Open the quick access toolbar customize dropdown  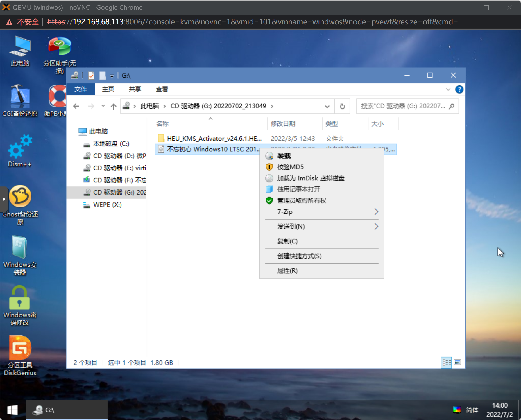[112, 76]
